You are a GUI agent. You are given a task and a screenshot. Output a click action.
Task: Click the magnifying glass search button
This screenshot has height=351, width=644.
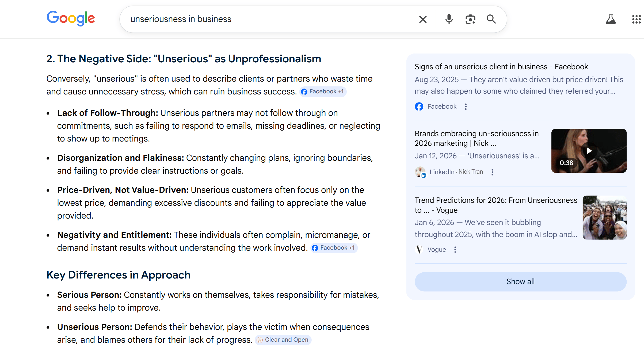(x=491, y=19)
